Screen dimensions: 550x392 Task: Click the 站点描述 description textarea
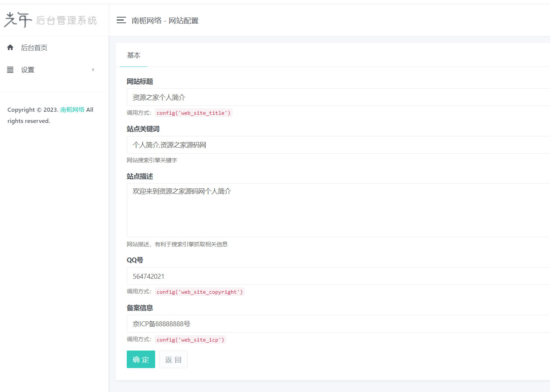262,210
